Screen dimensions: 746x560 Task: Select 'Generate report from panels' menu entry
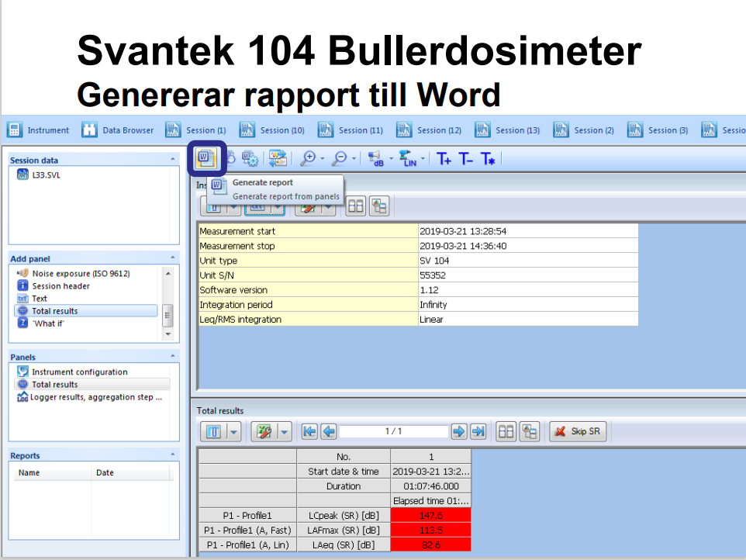[x=285, y=196]
